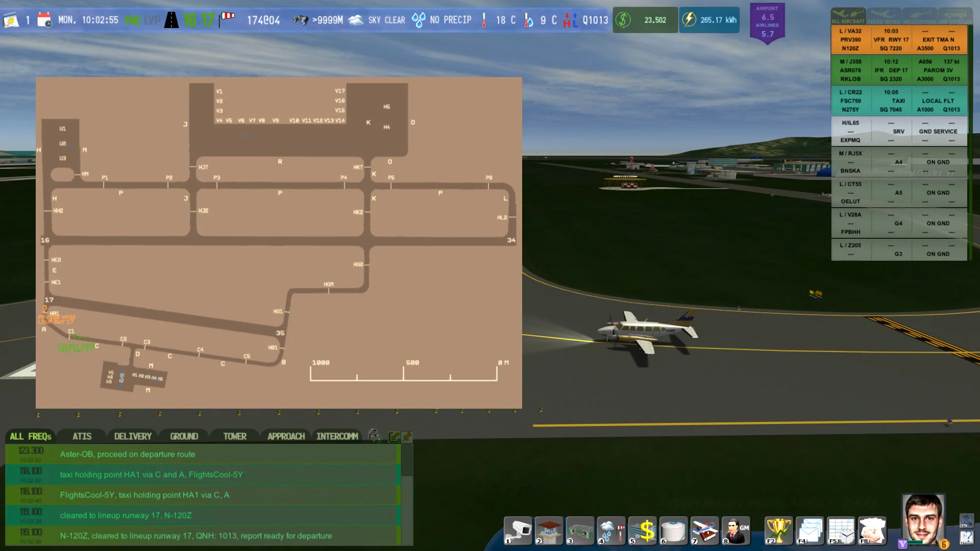Click the 'Aster-OB, proceed on departure route' message

click(128, 454)
